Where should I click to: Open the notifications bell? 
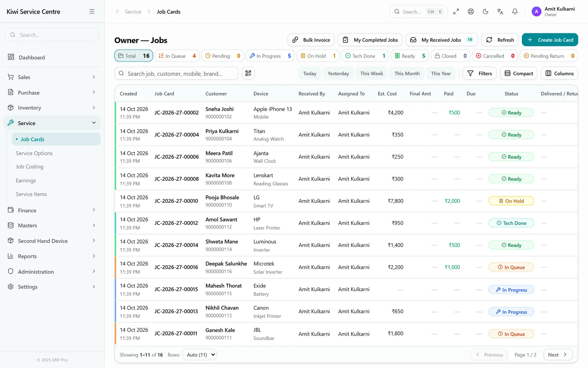(515, 11)
